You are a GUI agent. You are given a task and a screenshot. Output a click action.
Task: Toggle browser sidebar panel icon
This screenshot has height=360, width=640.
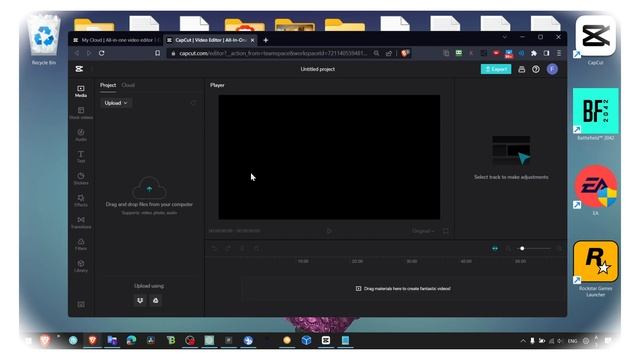coord(546,53)
